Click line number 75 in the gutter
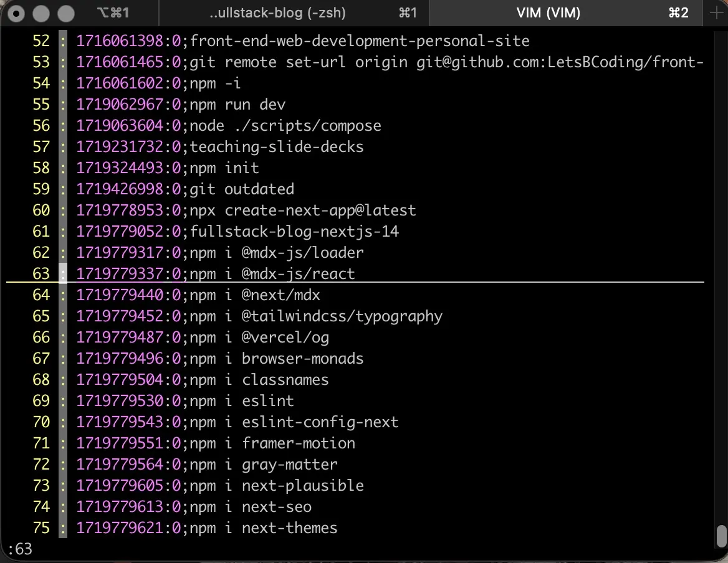This screenshot has height=563, width=728. coord(41,528)
